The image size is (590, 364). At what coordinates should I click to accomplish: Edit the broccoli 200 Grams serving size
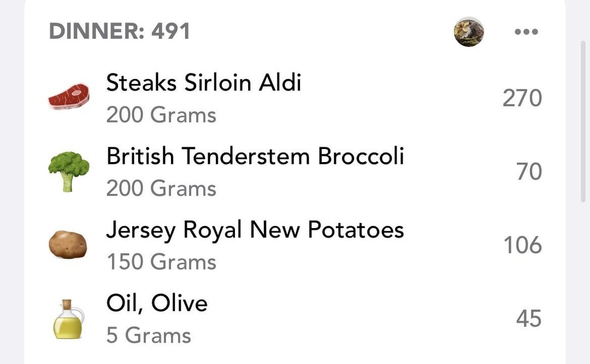[161, 189]
